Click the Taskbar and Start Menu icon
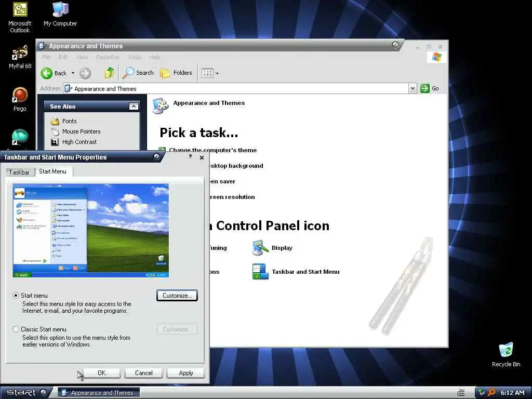 (260, 271)
